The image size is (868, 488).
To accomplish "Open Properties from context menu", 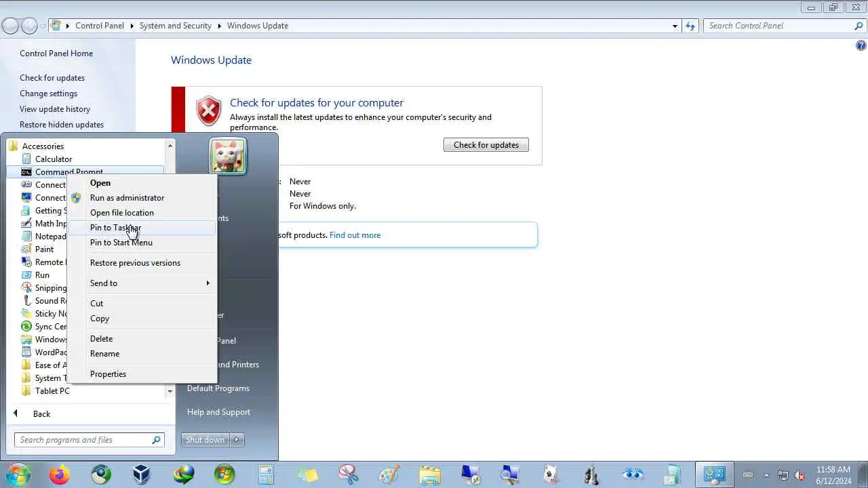I will [x=108, y=374].
